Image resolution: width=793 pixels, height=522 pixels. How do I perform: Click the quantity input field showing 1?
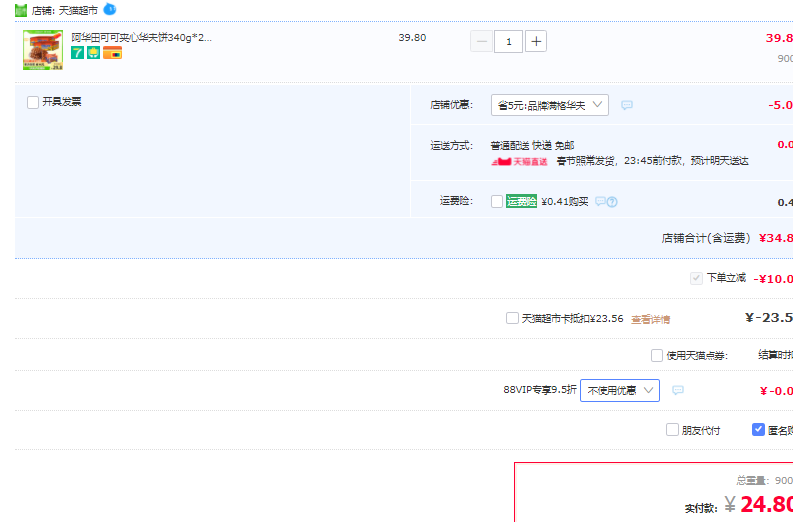pyautogui.click(x=508, y=41)
